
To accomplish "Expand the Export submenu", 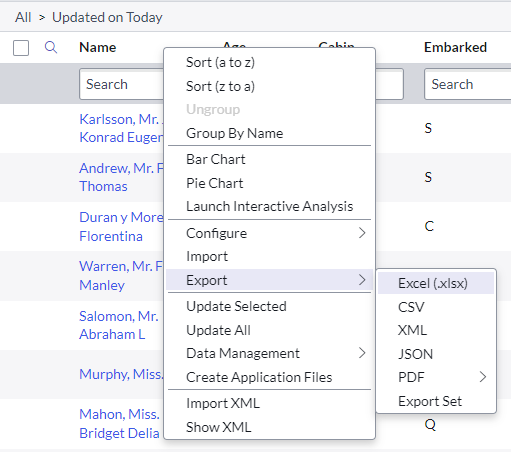I will click(x=269, y=280).
